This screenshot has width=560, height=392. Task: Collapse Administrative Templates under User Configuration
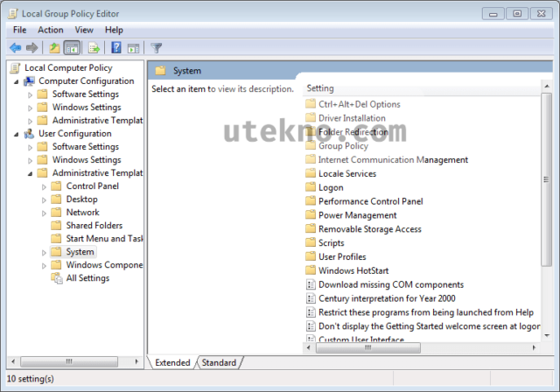[31, 174]
